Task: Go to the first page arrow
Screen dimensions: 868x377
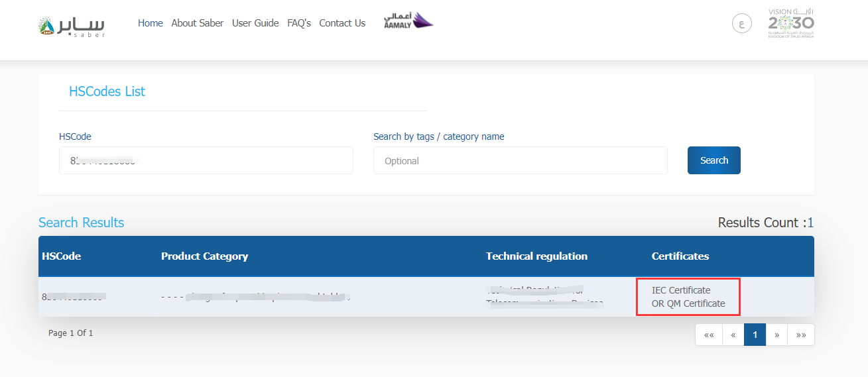Action: [709, 335]
